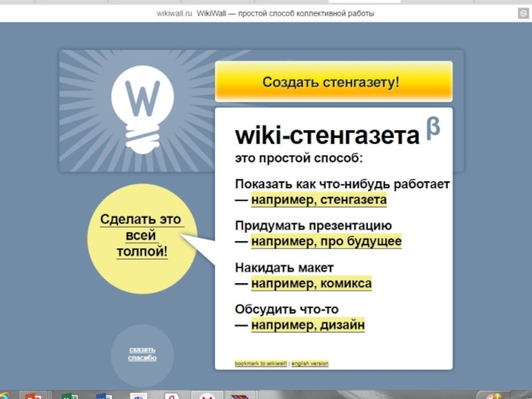
Task: Open the например, комикса link
Action: point(311,283)
